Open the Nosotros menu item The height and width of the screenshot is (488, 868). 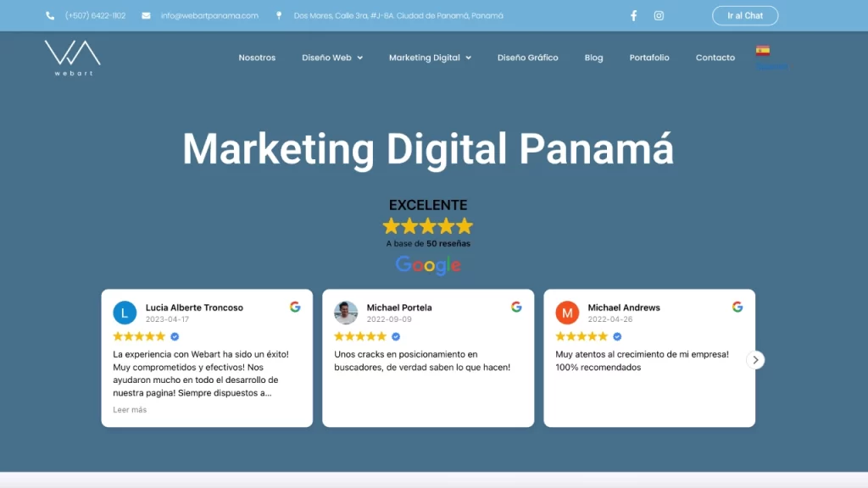257,58
